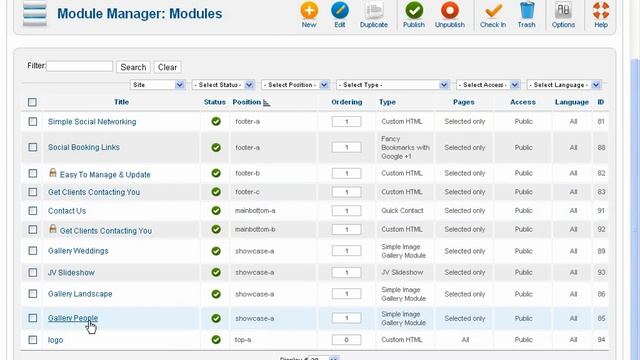This screenshot has height=360, width=640.
Task: Open the Gallery Weddings module link
Action: click(78, 251)
